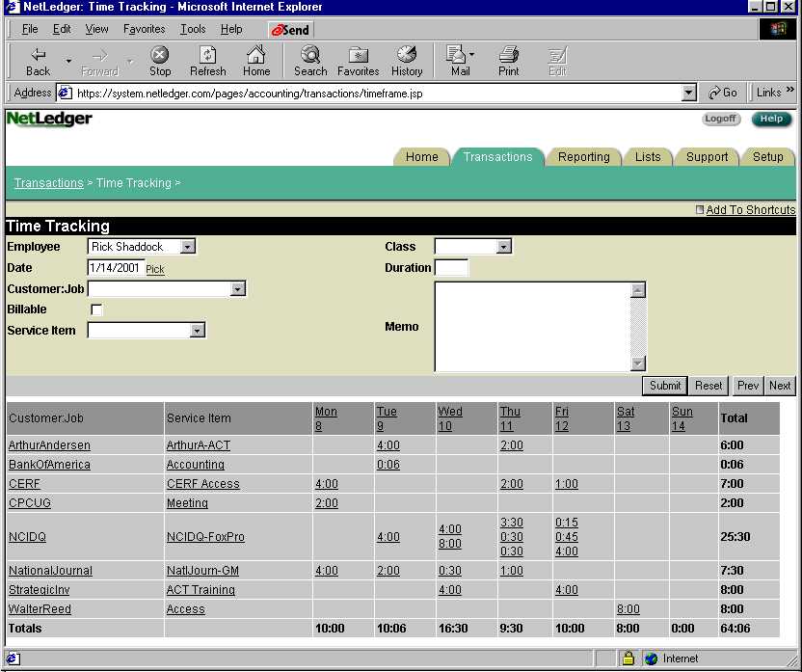802x672 pixels.
Task: Open the ArthurAndersen customer link
Action: [49, 445]
